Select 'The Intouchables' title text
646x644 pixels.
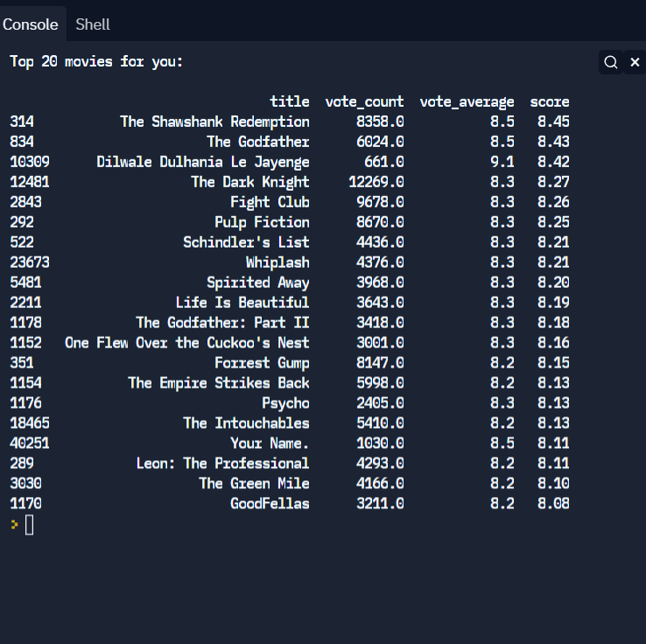point(246,423)
